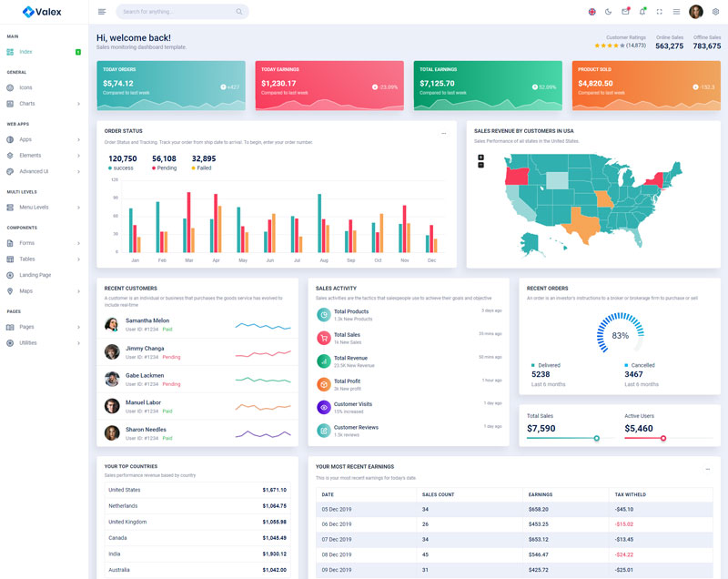Click the Samantha Melon customer name
The width and height of the screenshot is (728, 579).
pyautogui.click(x=147, y=320)
